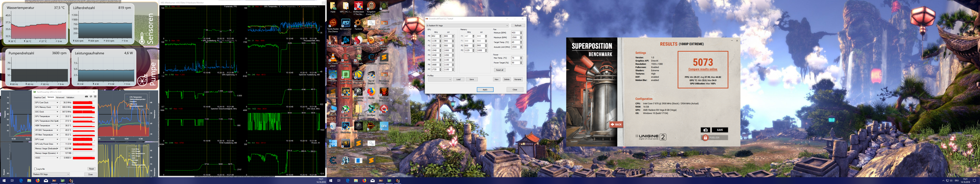The height and width of the screenshot is (184, 980).
Task: Open the GFXBench desktop icon
Action: [384, 128]
